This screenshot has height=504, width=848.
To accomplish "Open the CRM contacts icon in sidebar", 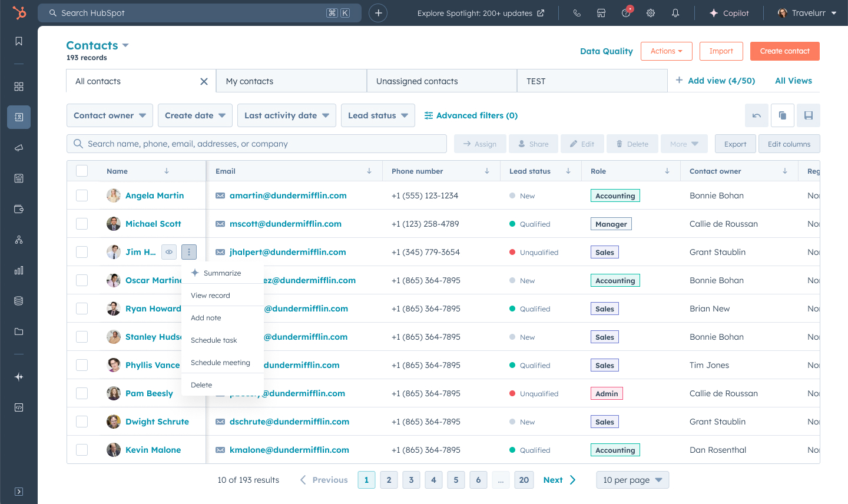I will (19, 117).
